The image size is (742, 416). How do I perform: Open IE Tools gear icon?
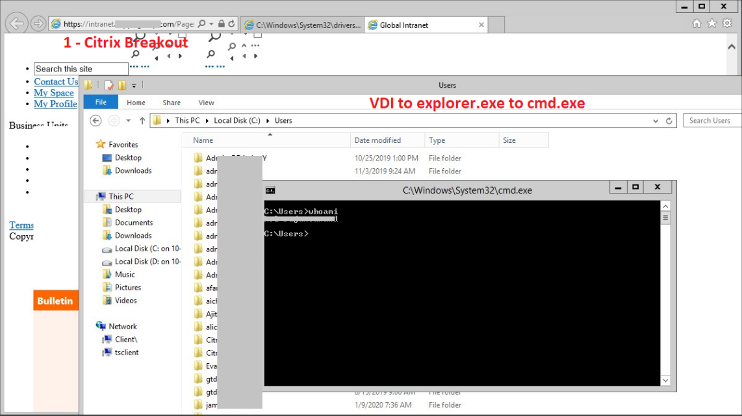(x=727, y=24)
